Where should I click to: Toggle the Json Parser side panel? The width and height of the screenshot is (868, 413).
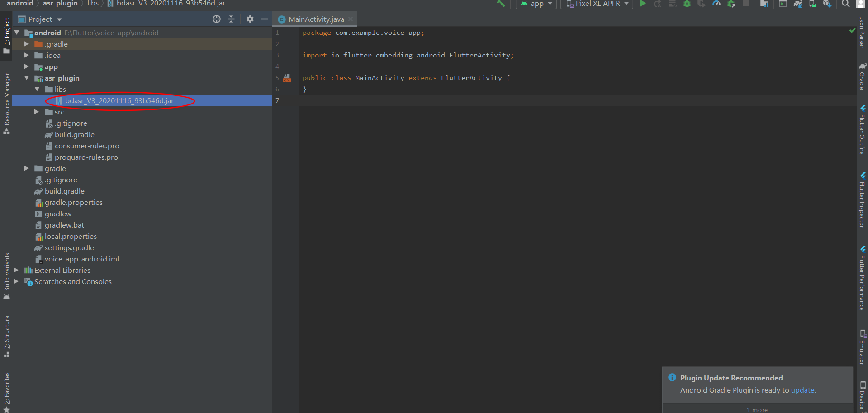pos(862,33)
